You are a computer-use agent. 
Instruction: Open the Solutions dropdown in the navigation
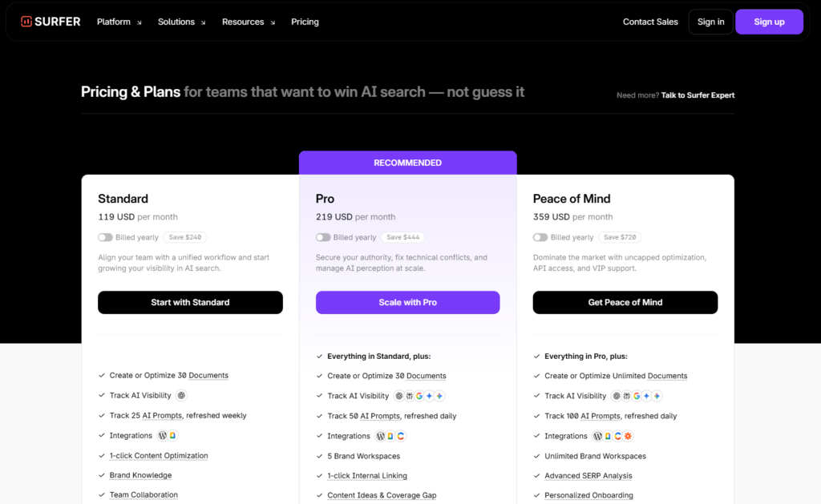pos(181,22)
